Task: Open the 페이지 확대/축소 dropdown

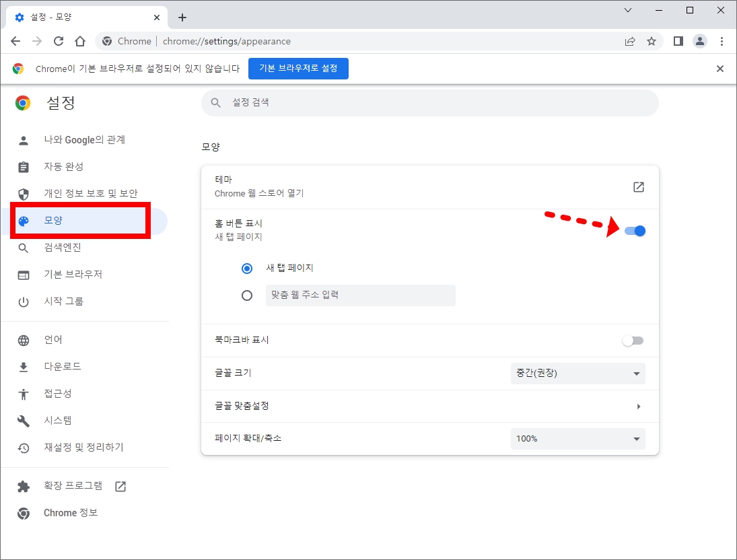Action: click(x=577, y=438)
